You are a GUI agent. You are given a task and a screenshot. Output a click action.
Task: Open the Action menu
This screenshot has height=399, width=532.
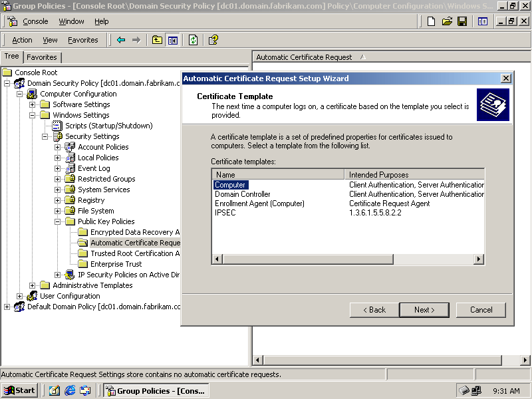22,40
